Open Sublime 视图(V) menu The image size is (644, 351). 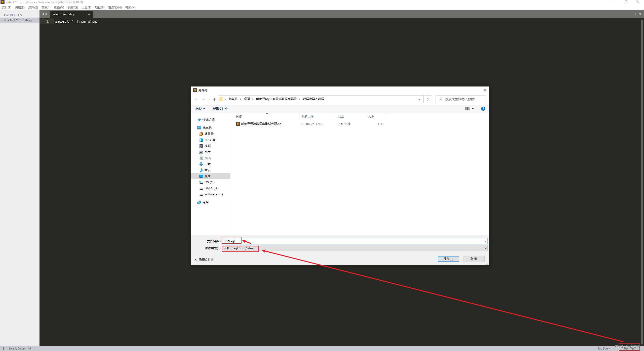(x=59, y=8)
